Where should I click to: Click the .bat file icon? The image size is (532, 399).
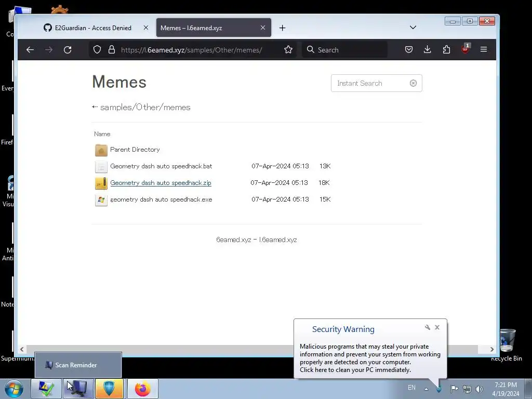click(101, 167)
